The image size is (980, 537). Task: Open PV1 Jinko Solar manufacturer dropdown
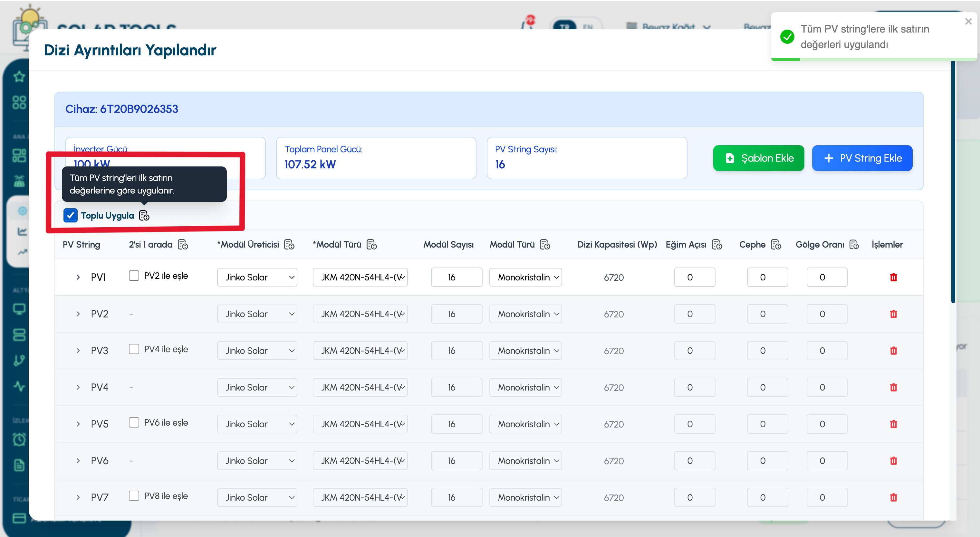257,277
